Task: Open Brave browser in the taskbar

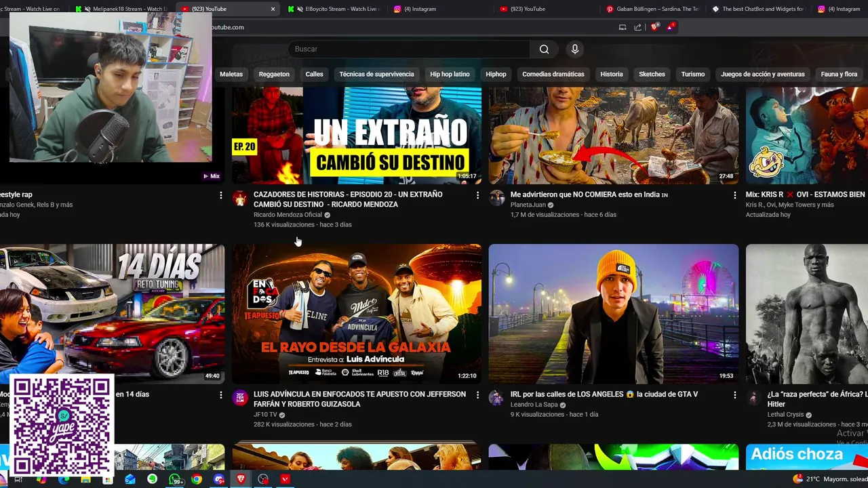Action: tap(241, 479)
